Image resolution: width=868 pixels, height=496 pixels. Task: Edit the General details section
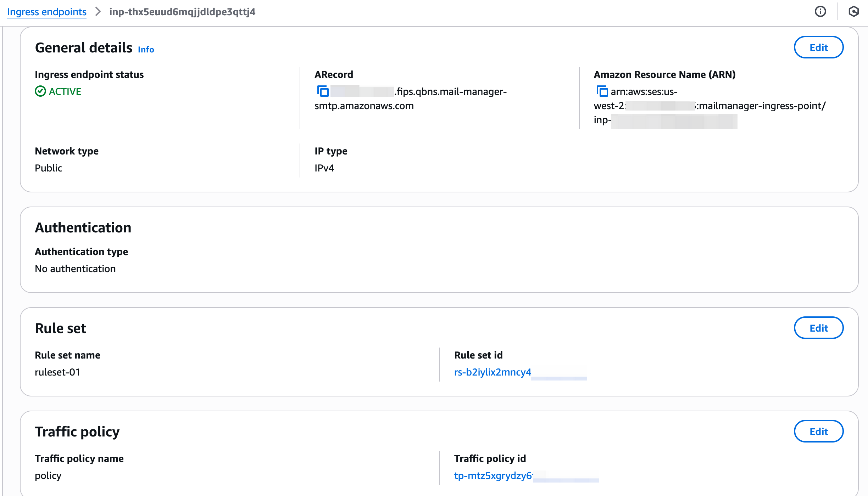coord(818,47)
